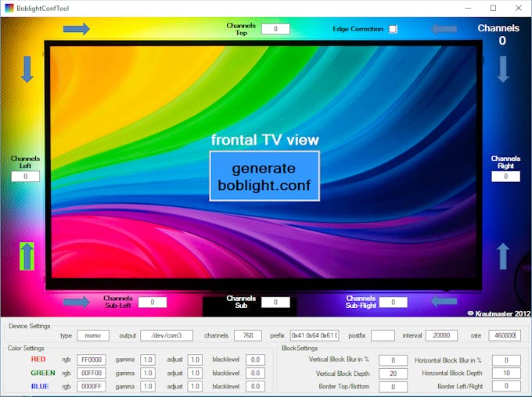This screenshot has height=397, width=532.
Task: Click the top-left right-pointing arrow icon
Action: pos(77,29)
